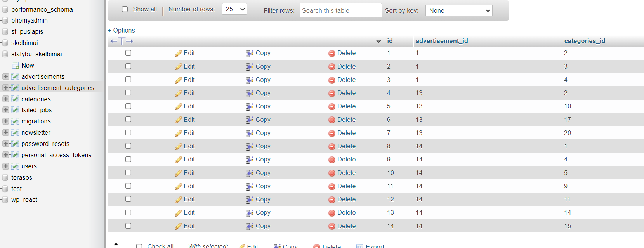
Task: Click the migrations table icon in sidebar
Action: (x=16, y=121)
